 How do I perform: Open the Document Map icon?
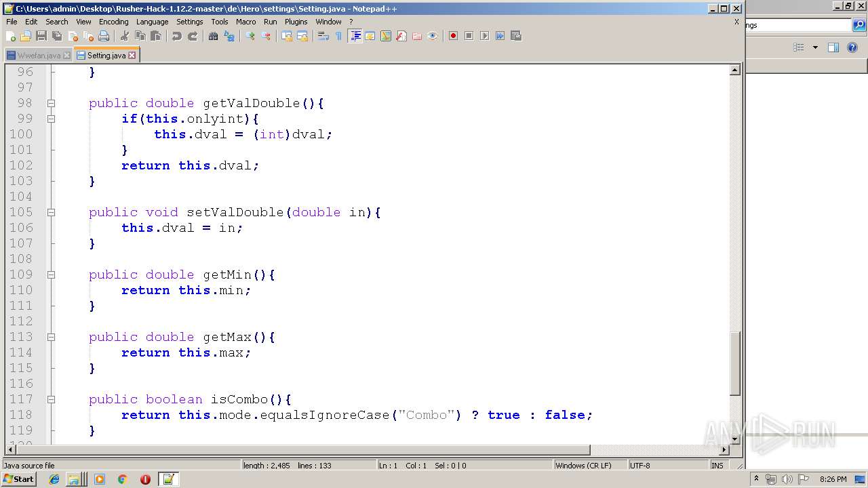(x=386, y=36)
